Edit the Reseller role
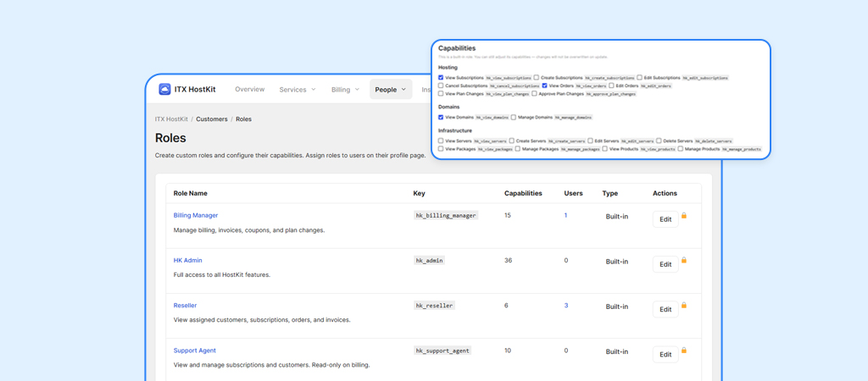868x381 pixels. coord(665,309)
